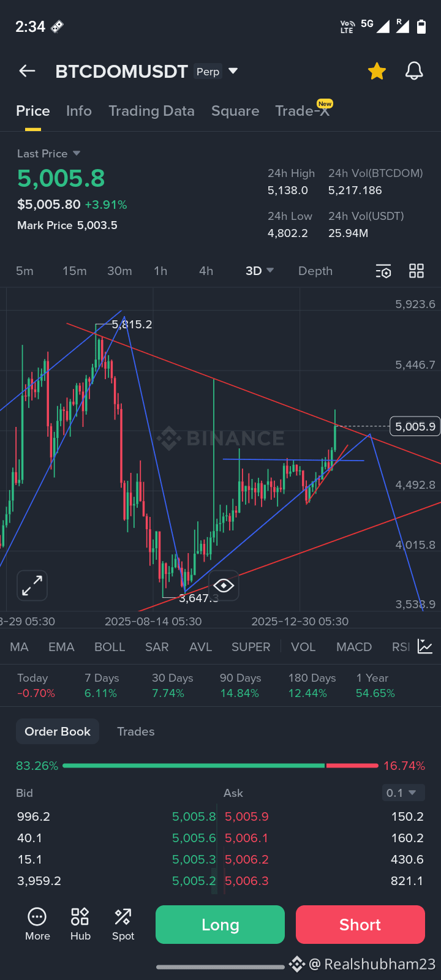Screen dimensions: 441x980
Task: Tap the 5,815.2 high marker on chart
Action: (x=132, y=324)
